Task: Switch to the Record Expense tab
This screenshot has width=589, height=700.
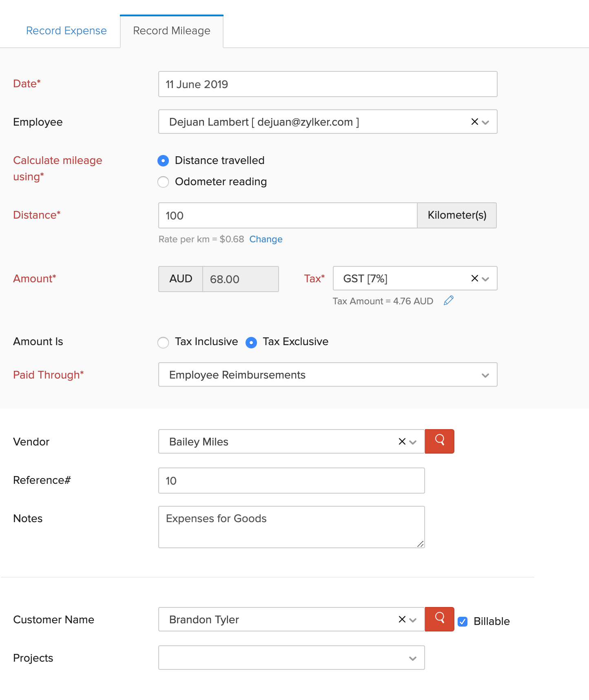Action: point(66,31)
